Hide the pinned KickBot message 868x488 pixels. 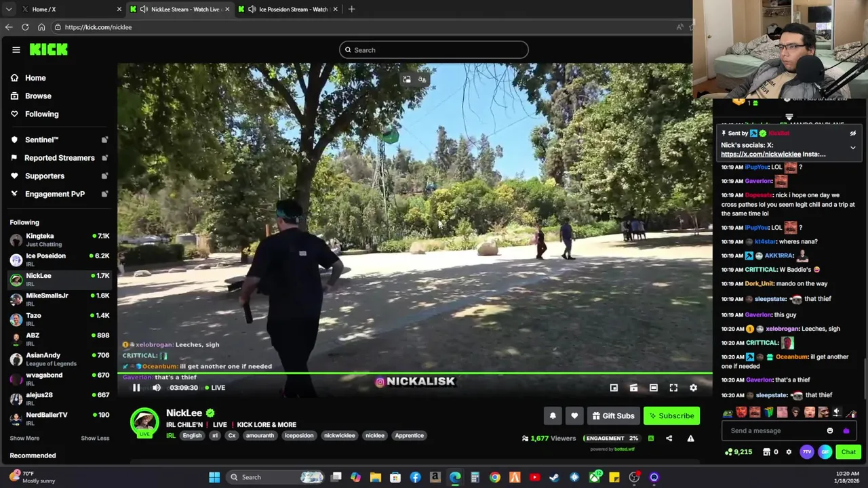pos(853,134)
